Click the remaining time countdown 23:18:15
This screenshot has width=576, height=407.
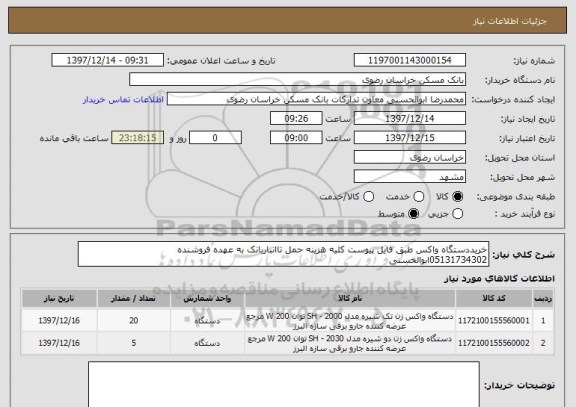click(x=137, y=138)
